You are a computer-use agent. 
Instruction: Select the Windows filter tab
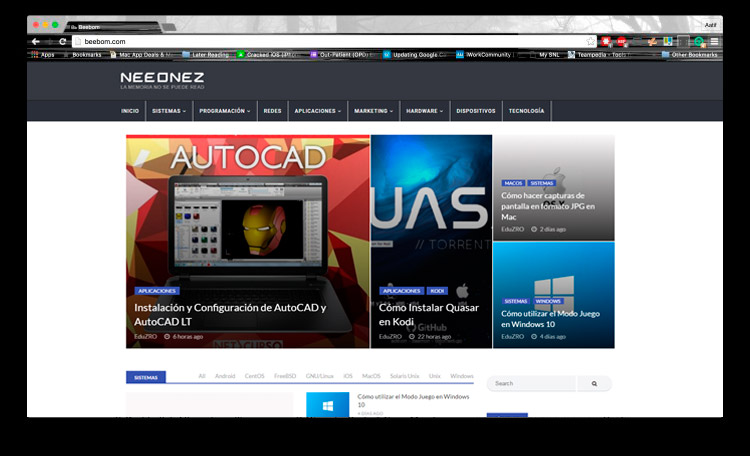pos(462,376)
